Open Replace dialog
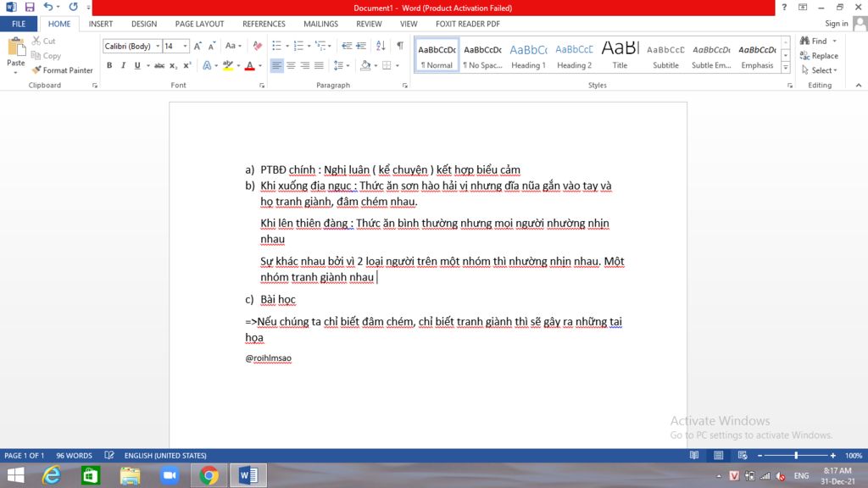This screenshot has height=488, width=868. click(819, 56)
